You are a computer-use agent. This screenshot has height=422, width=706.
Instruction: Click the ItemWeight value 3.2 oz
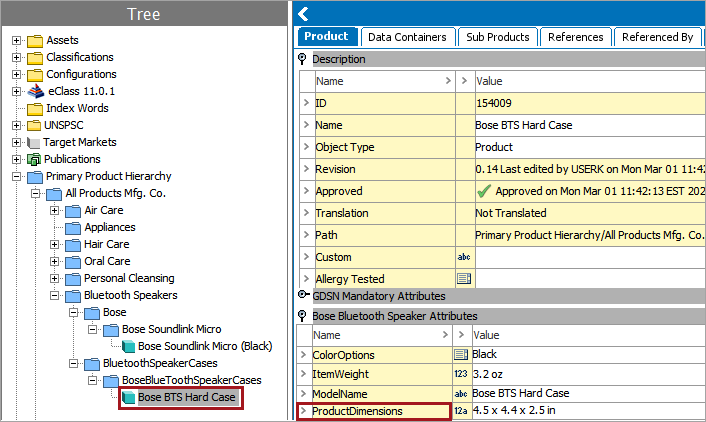488,374
